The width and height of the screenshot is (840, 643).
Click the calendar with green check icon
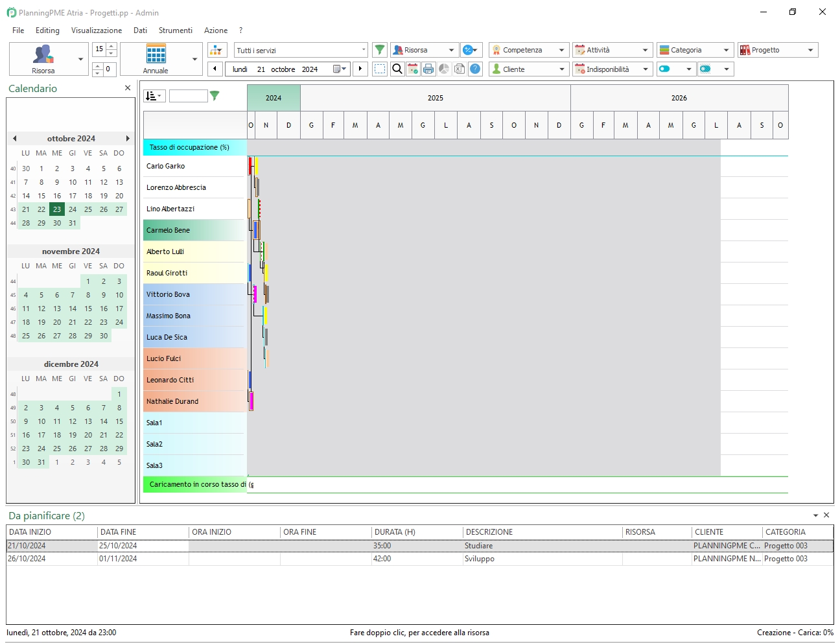click(413, 69)
